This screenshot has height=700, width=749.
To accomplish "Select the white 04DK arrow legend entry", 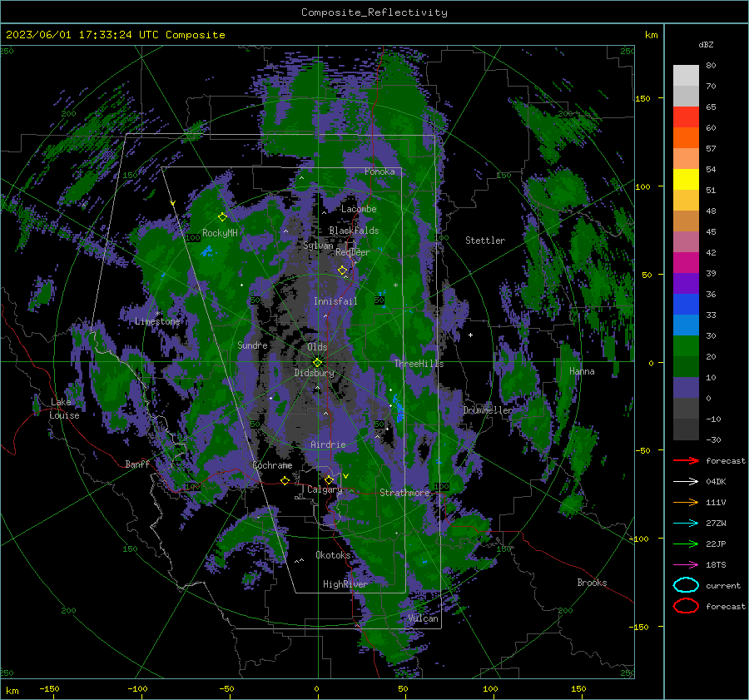I will pyautogui.click(x=686, y=481).
